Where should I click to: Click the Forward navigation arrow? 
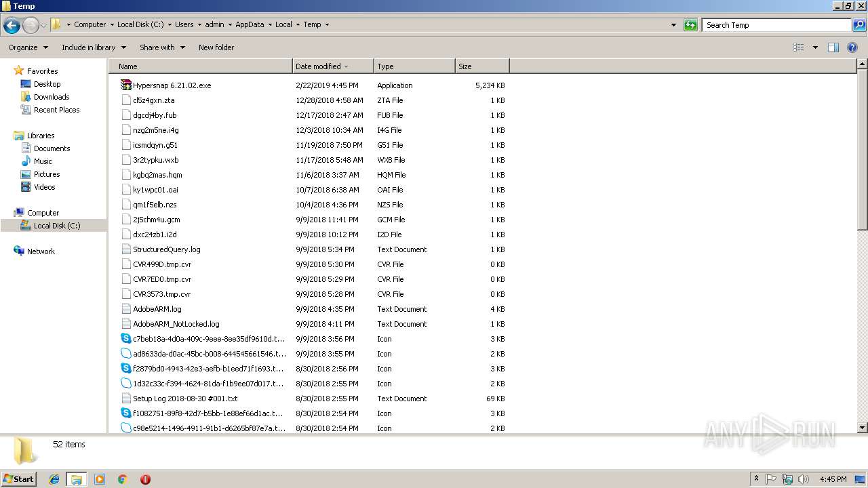click(x=31, y=26)
